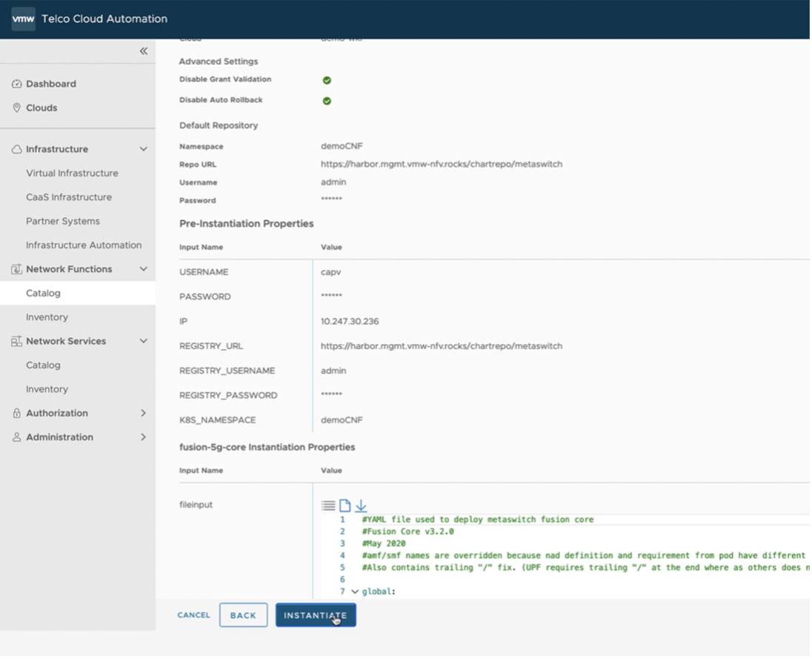Click the CANCEL link
This screenshot has height=659, width=812.
point(193,615)
